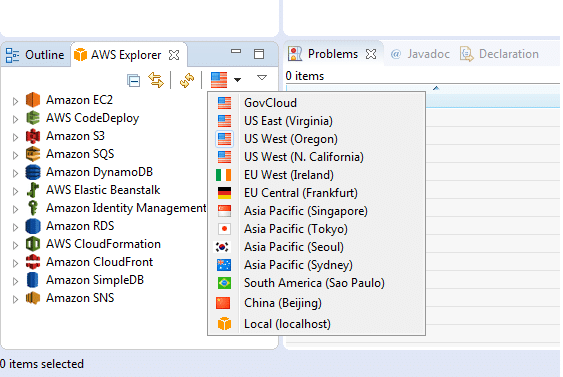The width and height of the screenshot is (563, 377).
Task: Click the US flag region toolbar icon
Action: [219, 80]
